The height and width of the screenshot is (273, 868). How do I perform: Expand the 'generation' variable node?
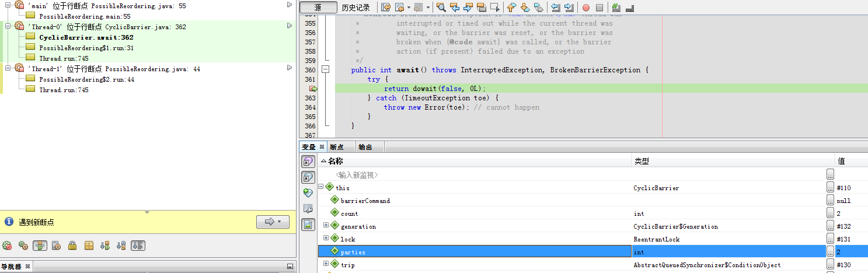[x=326, y=226]
